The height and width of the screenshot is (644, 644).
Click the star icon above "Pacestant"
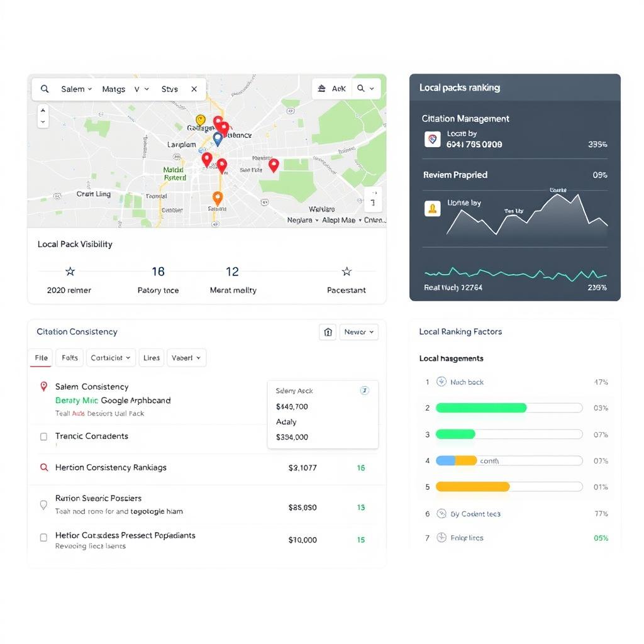tap(347, 272)
